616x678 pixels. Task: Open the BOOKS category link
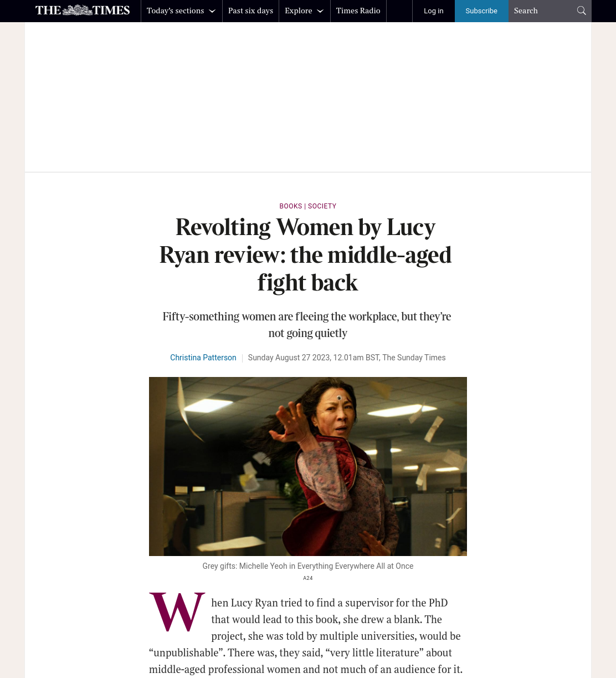tap(291, 206)
